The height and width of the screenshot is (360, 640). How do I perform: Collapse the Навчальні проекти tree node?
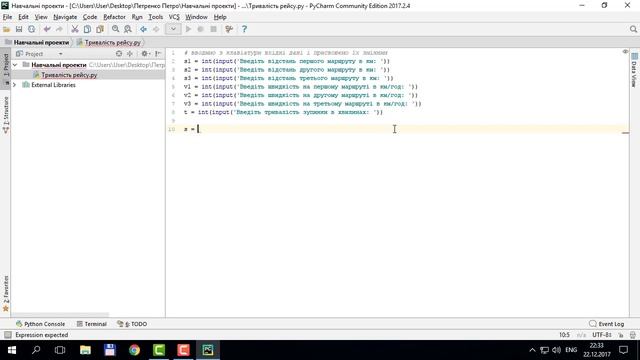[15, 65]
